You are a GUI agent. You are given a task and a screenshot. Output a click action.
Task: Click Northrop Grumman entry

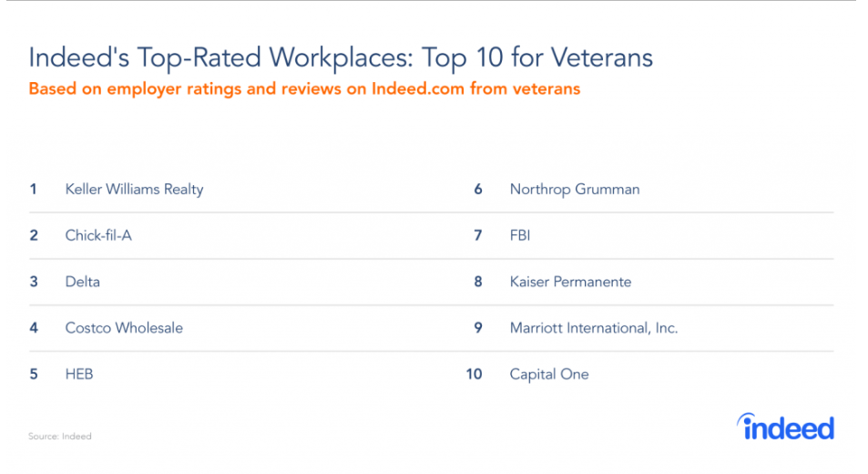click(575, 190)
